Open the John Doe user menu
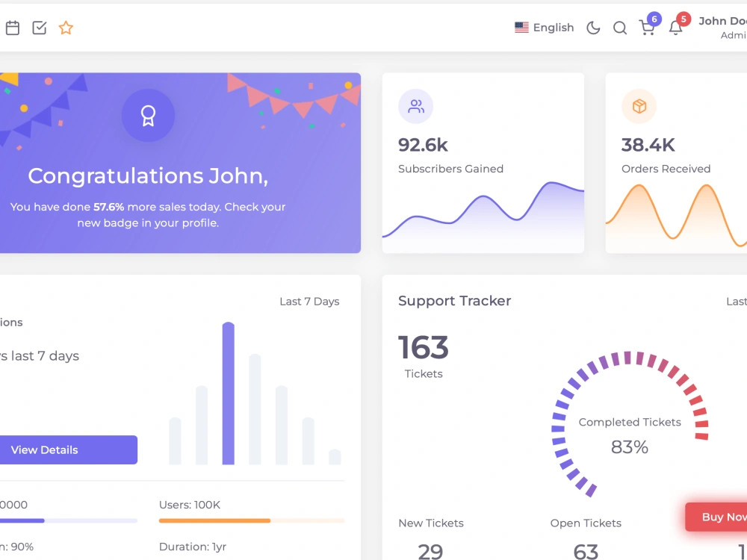Viewport: 747px width, 560px height. [x=722, y=28]
